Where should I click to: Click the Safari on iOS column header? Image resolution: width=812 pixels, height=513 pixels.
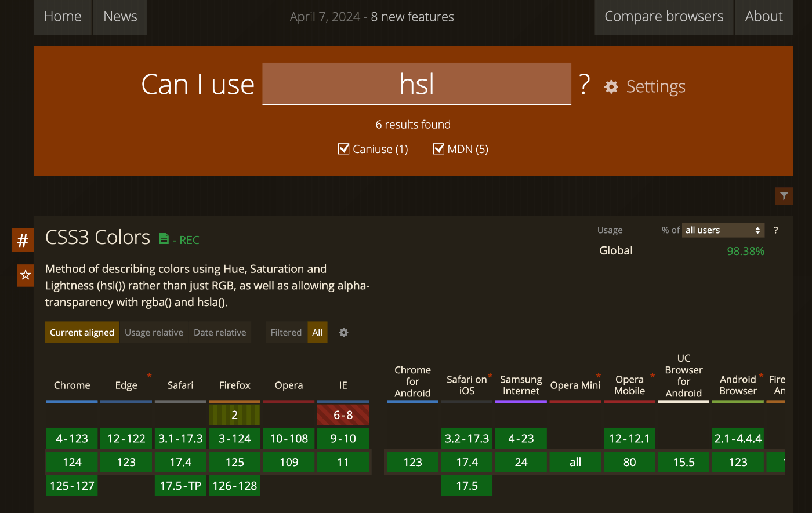click(x=467, y=385)
